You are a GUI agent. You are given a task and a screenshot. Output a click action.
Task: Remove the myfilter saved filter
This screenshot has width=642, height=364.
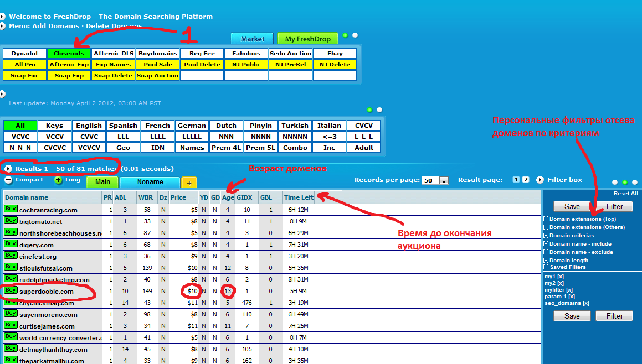(x=569, y=290)
